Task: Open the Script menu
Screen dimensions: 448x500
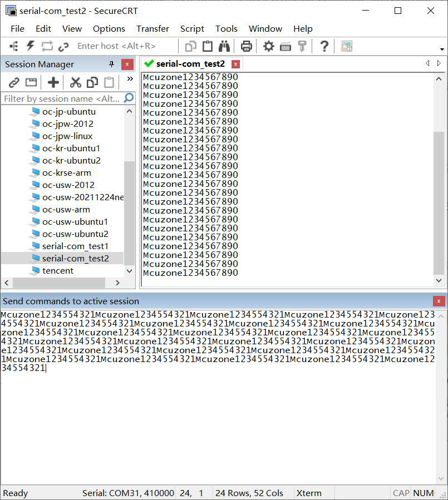Action: pyautogui.click(x=192, y=28)
